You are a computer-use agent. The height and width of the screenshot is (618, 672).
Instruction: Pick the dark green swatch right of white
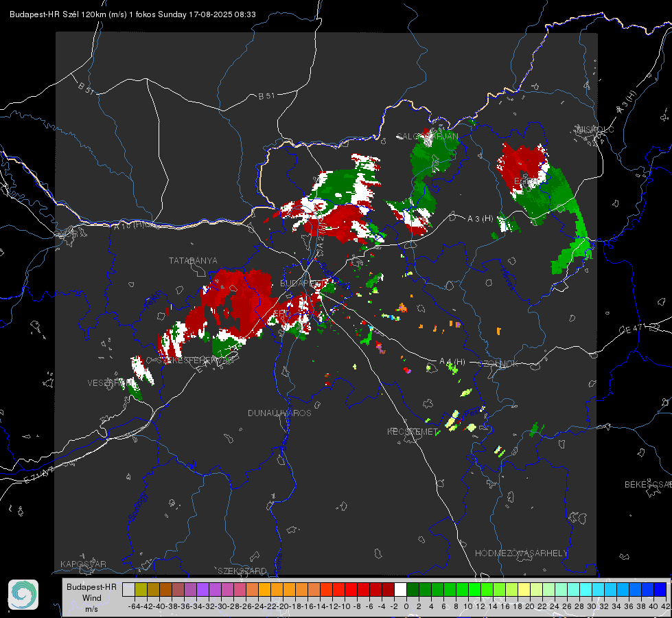[413, 589]
